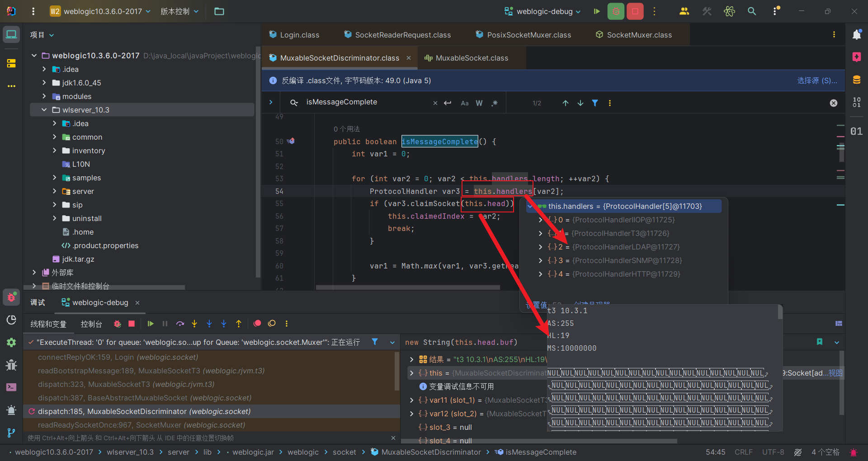Screen dimensions: 868x461
Task: Open the Project tool window icon
Action: tap(11, 34)
